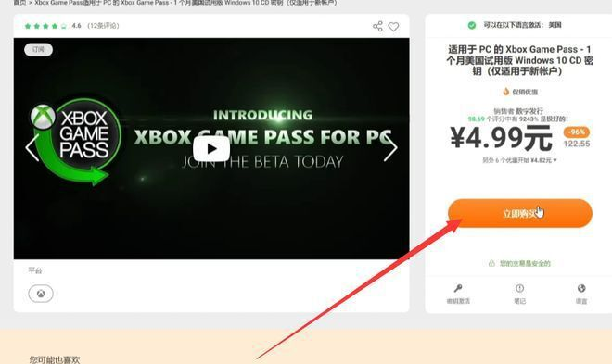Go to next media with right arrow
Screen dimensions: 612x364
click(390, 147)
